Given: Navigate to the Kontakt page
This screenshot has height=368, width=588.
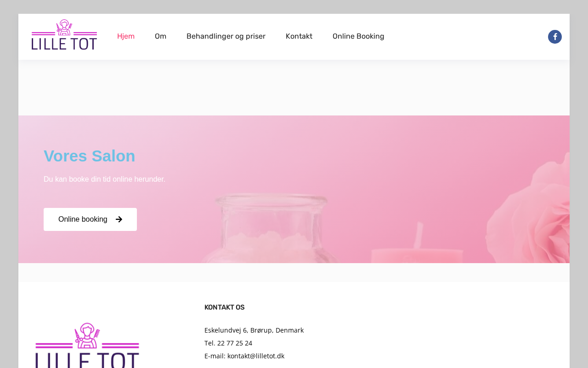Looking at the screenshot, I should (299, 36).
